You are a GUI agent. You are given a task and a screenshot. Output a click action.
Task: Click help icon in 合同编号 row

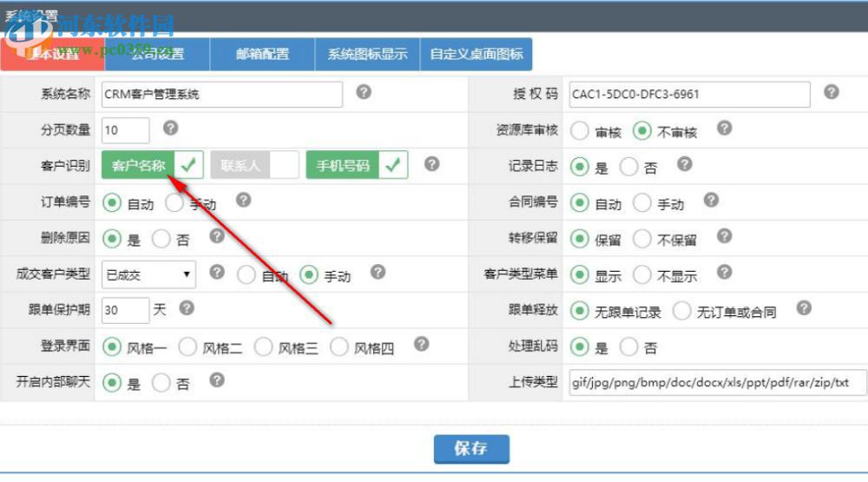pyautogui.click(x=712, y=200)
